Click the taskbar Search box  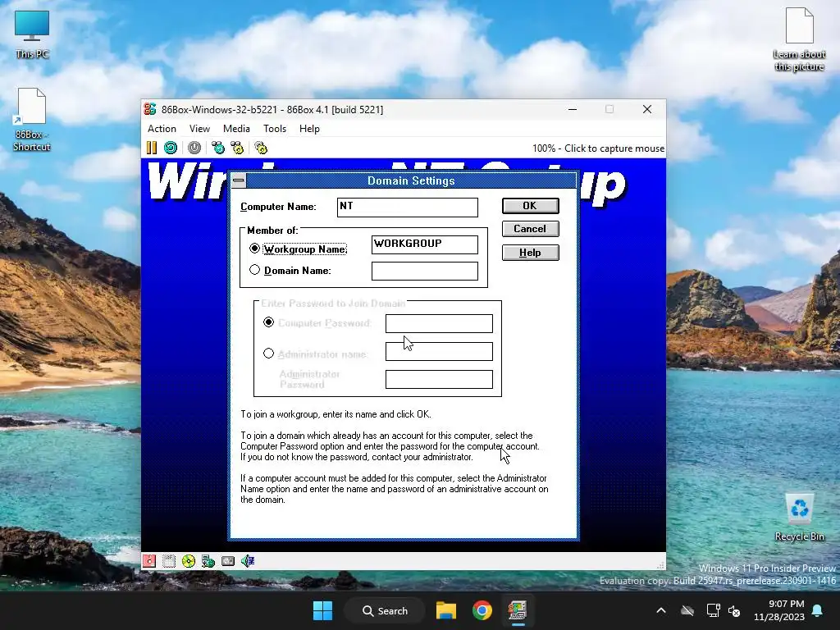coord(385,610)
